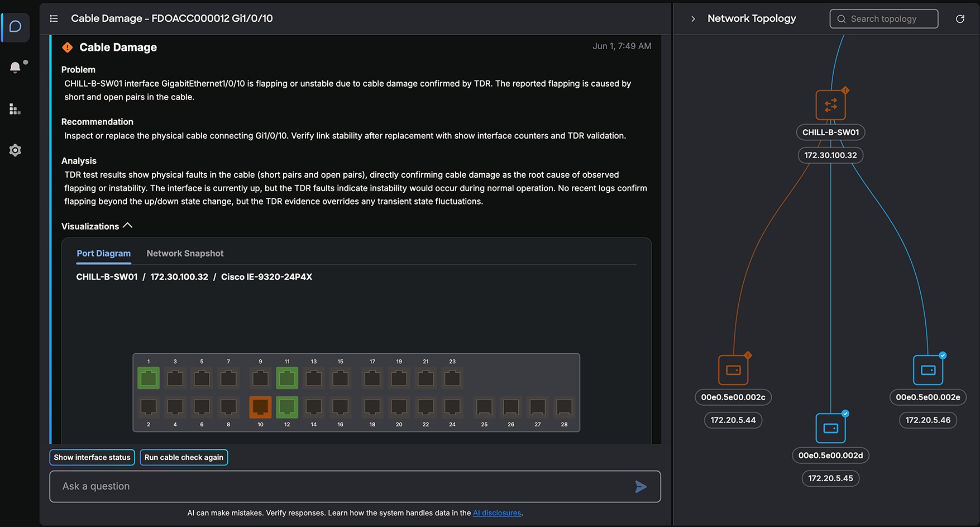Screen dimensions: 980x527
Task: Click the Jun 1, 7:49 AM timestamp
Action: click(622, 46)
